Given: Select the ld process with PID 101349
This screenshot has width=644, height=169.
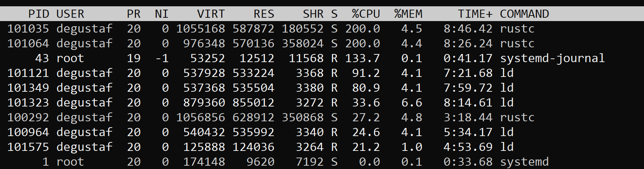Looking at the screenshot, I should click(322, 88).
